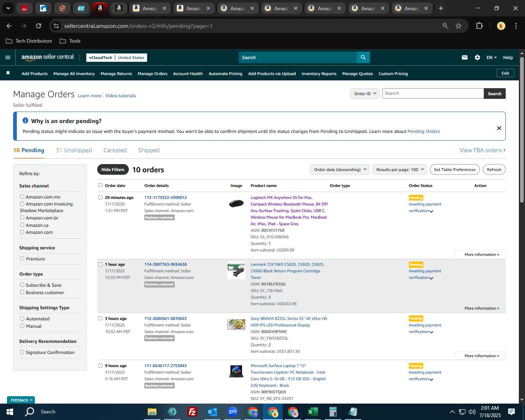Viewport: 525px width, 420px height.
Task: Click the zoom magnifier in address bar
Action: point(445,26)
